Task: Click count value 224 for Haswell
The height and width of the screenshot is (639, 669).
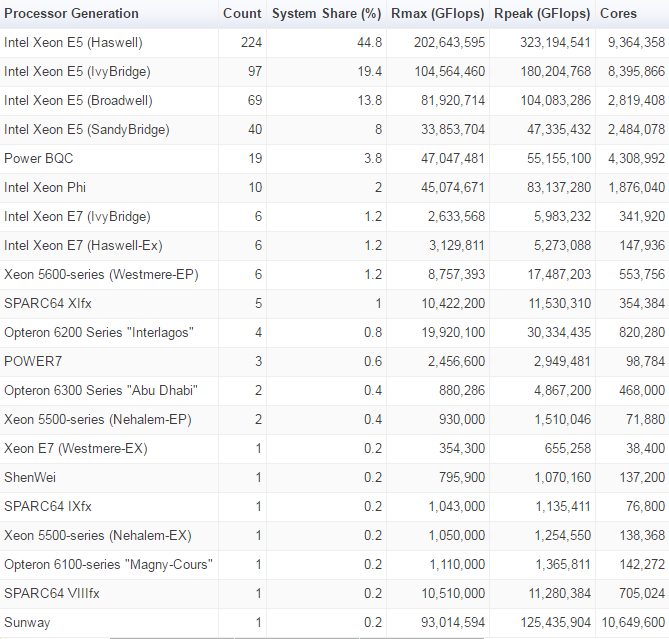Action: [251, 43]
